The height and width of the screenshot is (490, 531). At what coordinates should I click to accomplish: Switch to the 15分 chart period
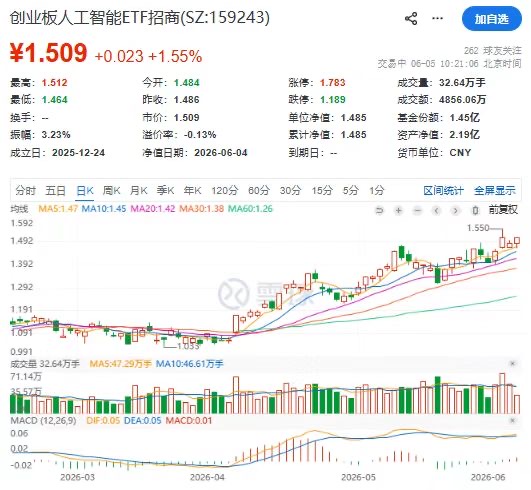[x=322, y=191]
